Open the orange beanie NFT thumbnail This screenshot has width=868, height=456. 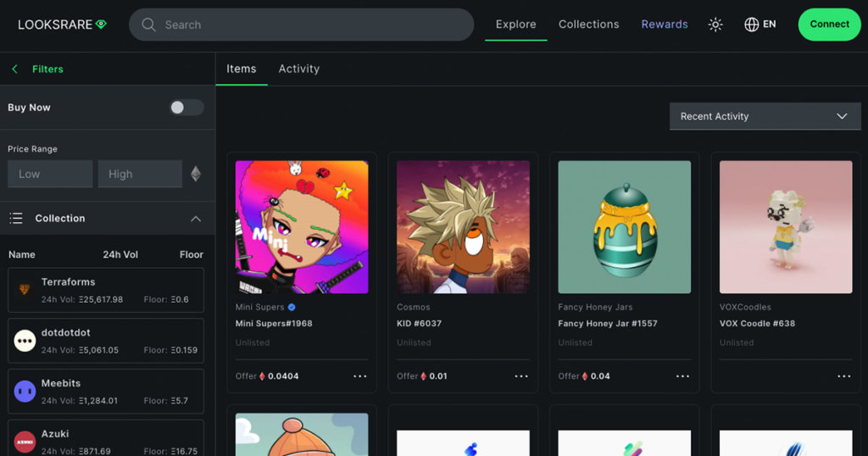302,435
